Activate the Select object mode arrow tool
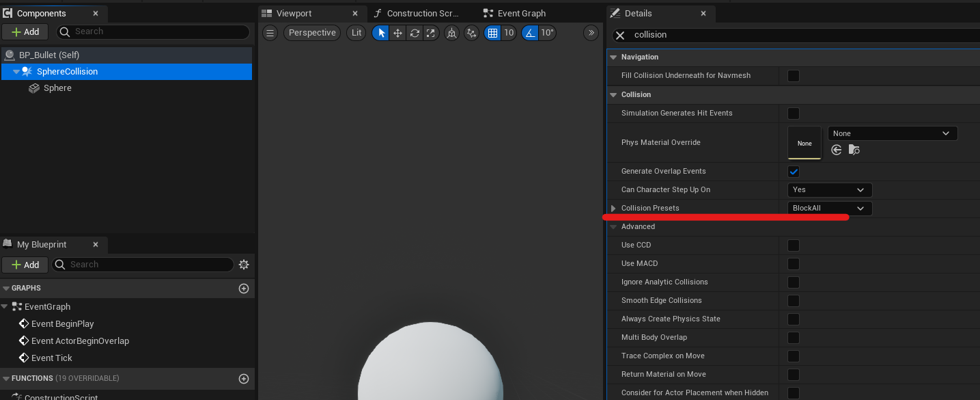This screenshot has width=980, height=400. [x=381, y=33]
